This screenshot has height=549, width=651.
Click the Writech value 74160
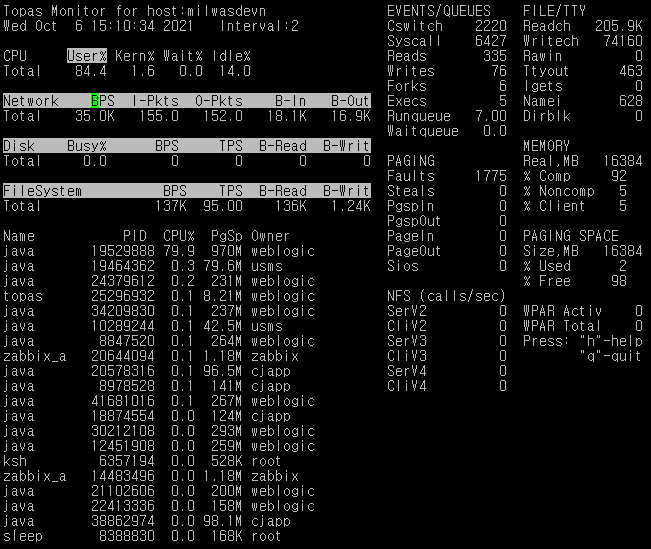tap(623, 41)
